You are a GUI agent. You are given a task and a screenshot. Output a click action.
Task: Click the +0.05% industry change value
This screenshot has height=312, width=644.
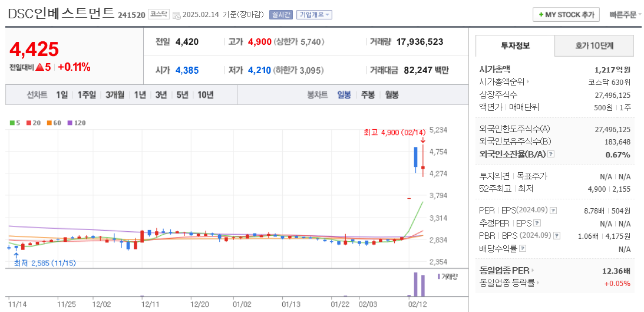[x=617, y=283]
